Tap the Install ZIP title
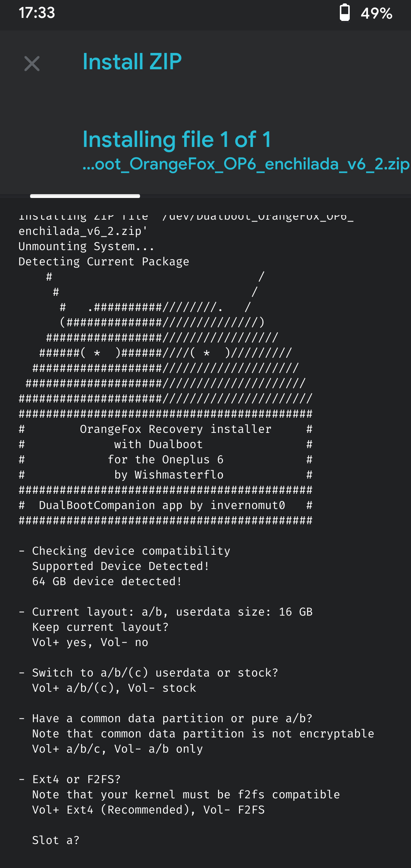This screenshot has height=868, width=411. (132, 62)
